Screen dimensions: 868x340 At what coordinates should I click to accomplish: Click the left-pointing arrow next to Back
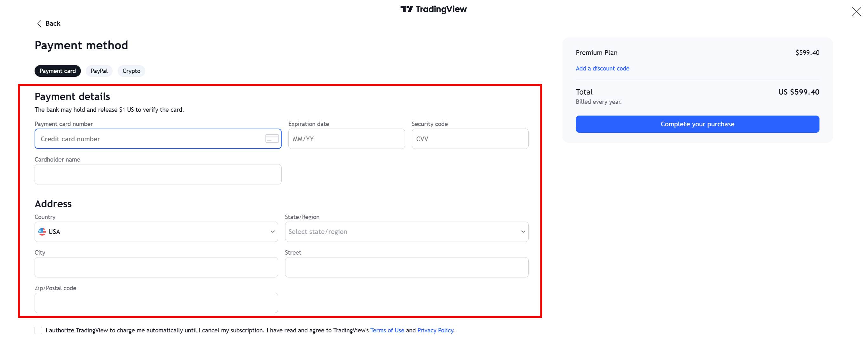[39, 23]
